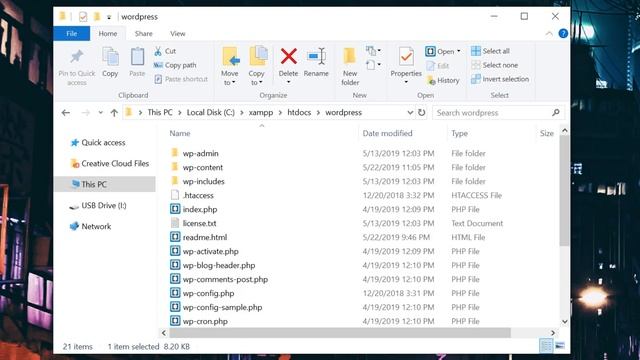
Task: Open Customize Quick Access Toolbar dropdown
Action: [x=109, y=17]
